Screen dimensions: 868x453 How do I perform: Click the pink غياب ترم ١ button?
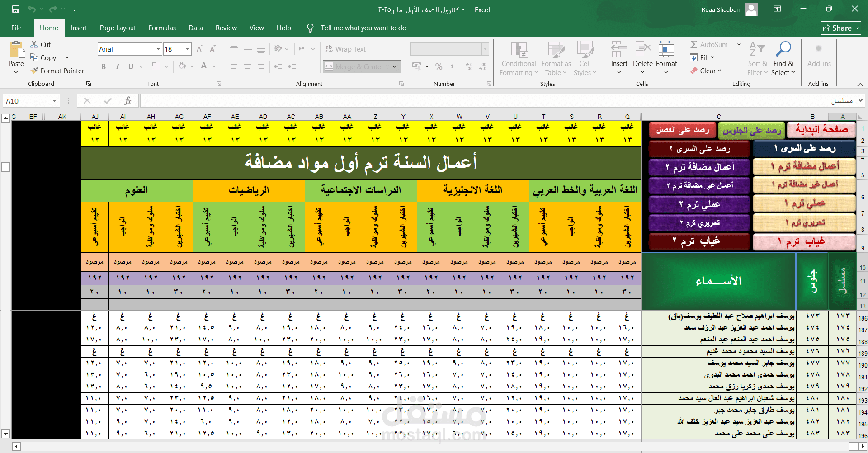[x=804, y=242]
